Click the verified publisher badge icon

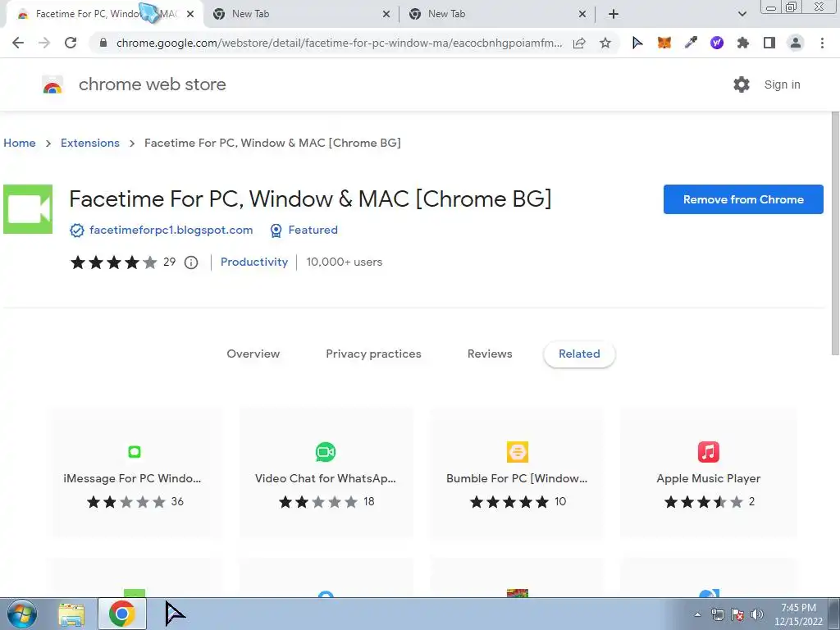77,231
